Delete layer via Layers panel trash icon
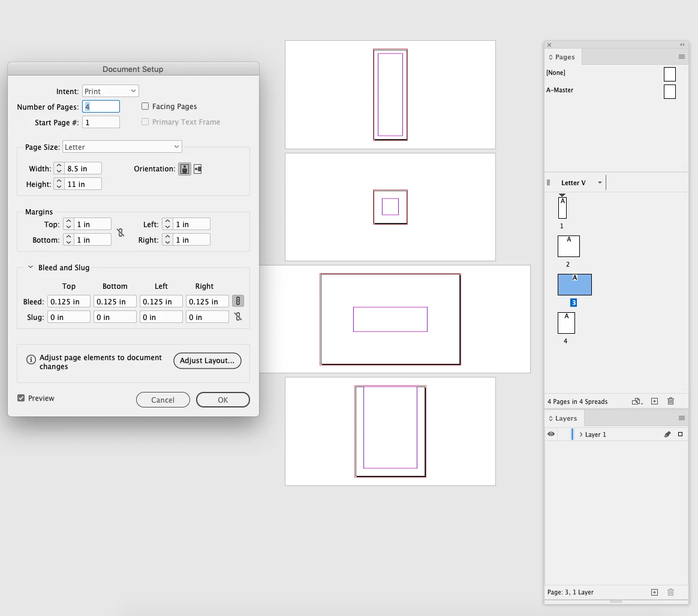 (x=670, y=592)
